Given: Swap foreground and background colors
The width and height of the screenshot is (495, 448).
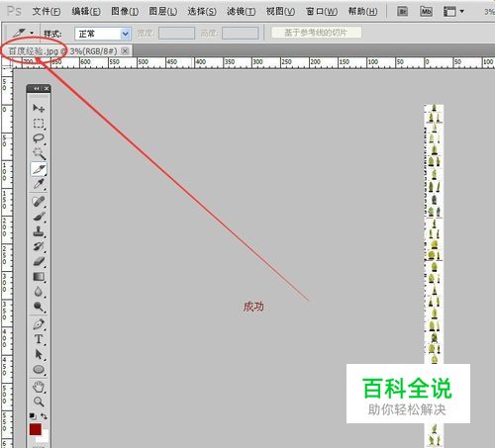Looking at the screenshot, I should (44, 416).
